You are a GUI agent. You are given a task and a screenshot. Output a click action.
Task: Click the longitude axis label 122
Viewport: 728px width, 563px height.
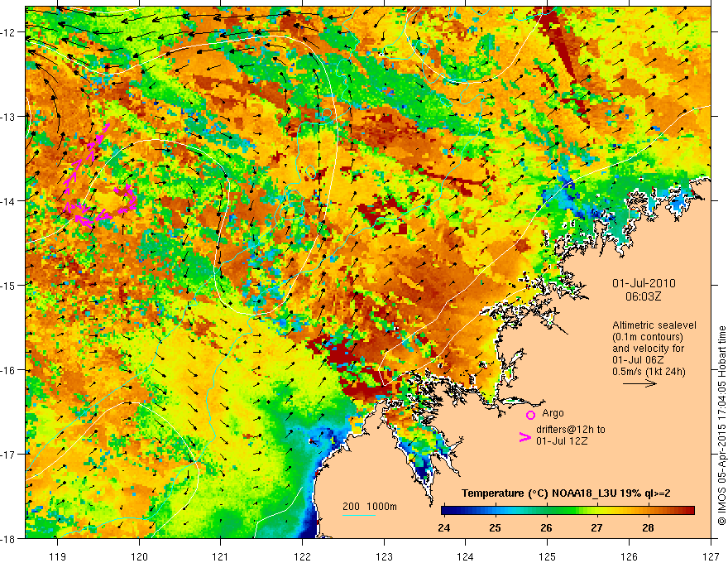(302, 556)
